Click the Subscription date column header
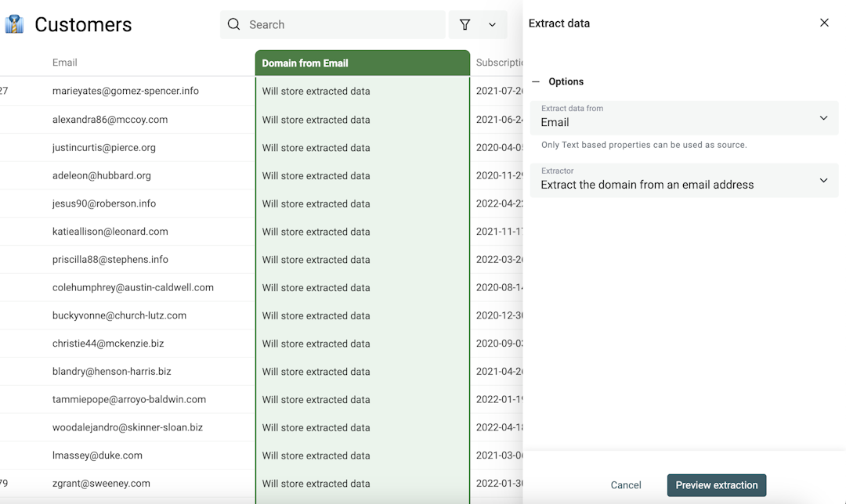The width and height of the screenshot is (846, 504). click(x=499, y=63)
